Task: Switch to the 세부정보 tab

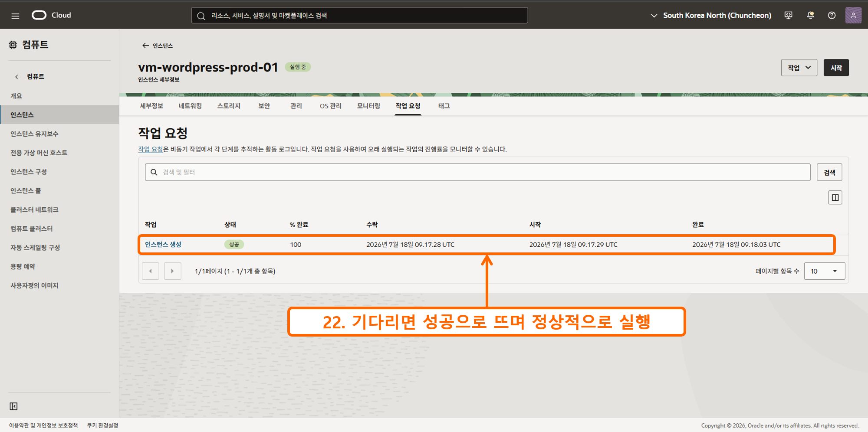Action: click(x=151, y=106)
